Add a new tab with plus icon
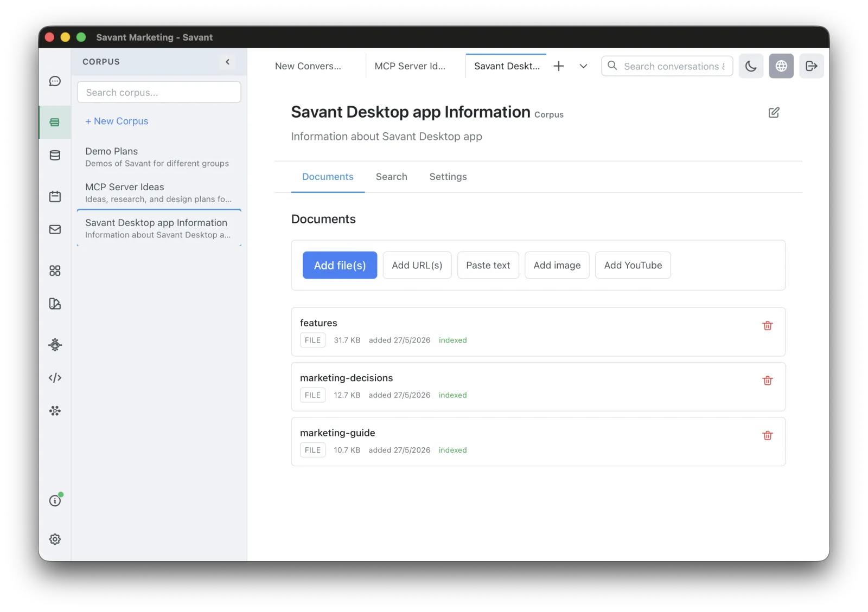The height and width of the screenshot is (612, 868). click(559, 66)
